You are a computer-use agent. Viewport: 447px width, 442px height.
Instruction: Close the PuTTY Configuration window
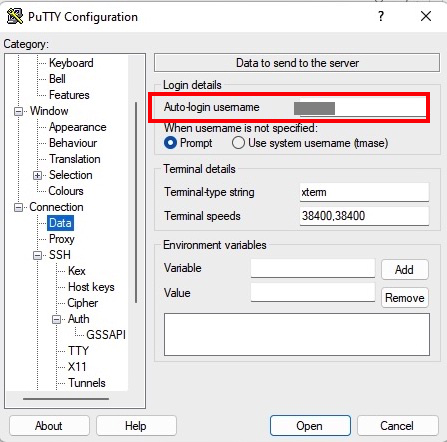pos(426,16)
